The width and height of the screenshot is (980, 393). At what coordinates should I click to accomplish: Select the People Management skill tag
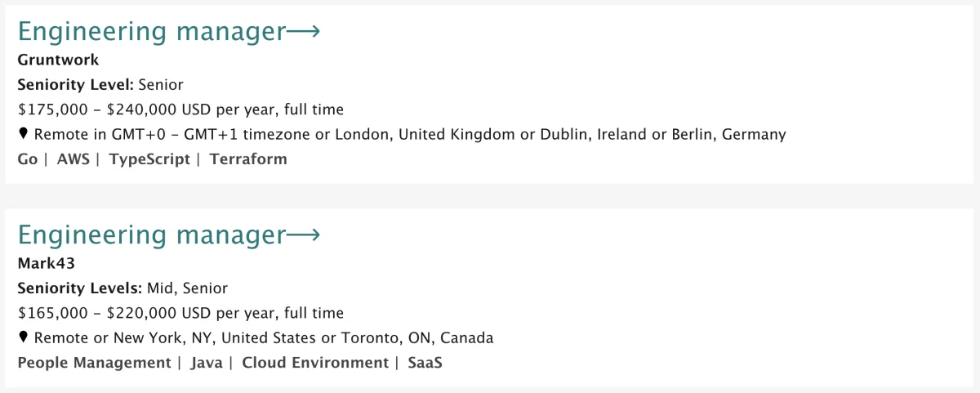94,363
